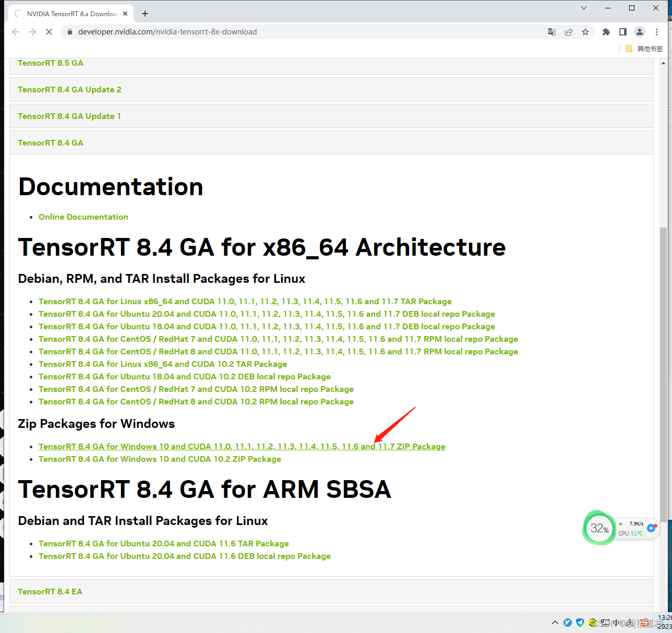Download CentOS / RedHat 7 CUDA 10.2 RPM package
The width and height of the screenshot is (672, 633).
[196, 389]
